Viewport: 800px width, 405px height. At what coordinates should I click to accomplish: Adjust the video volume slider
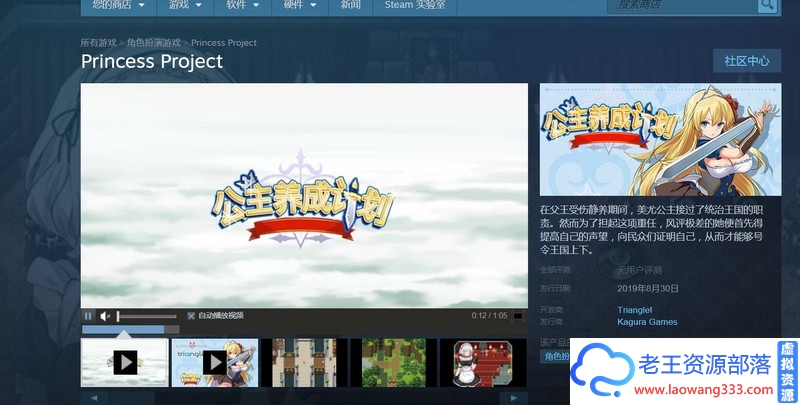coord(146,317)
